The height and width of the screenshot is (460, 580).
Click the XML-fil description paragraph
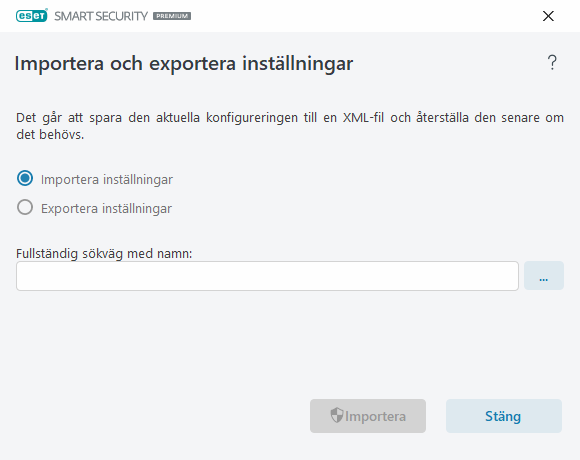point(290,126)
